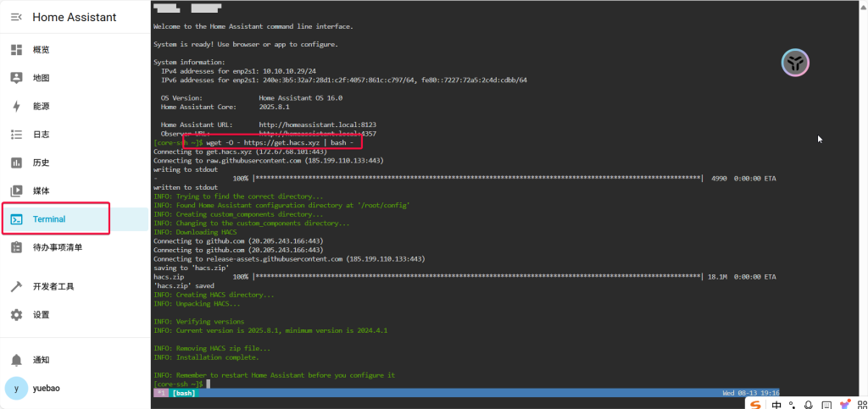The width and height of the screenshot is (868, 409).
Task: Open the IME soft keyboard icon
Action: click(826, 405)
